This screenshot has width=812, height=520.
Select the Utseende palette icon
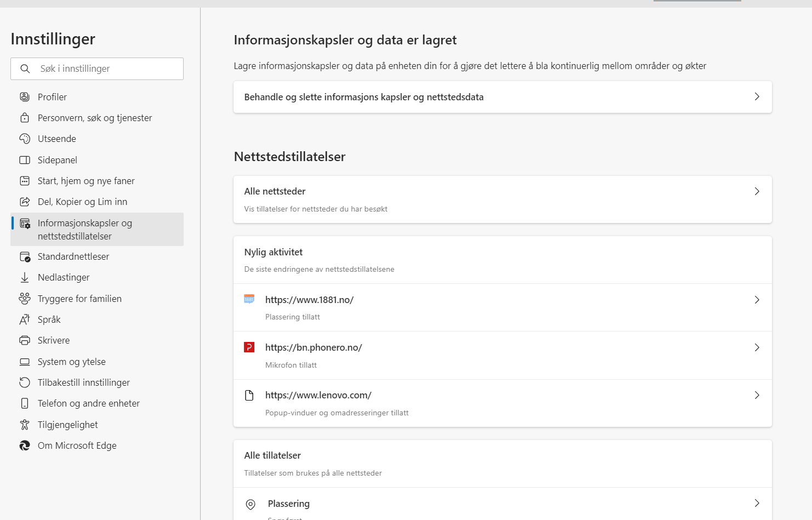tap(25, 139)
